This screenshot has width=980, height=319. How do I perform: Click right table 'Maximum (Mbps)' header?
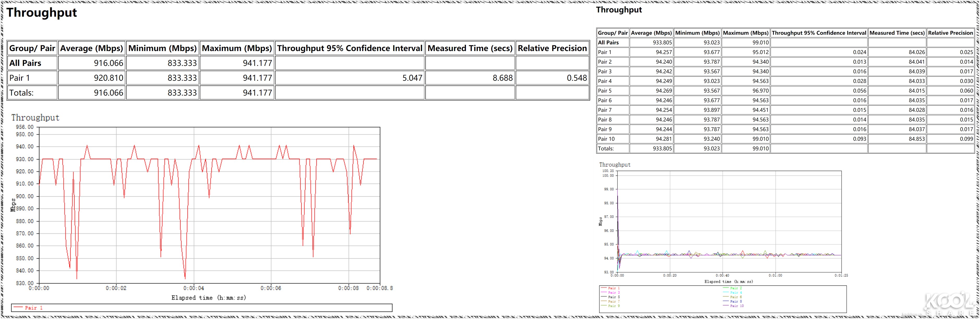[745, 33]
